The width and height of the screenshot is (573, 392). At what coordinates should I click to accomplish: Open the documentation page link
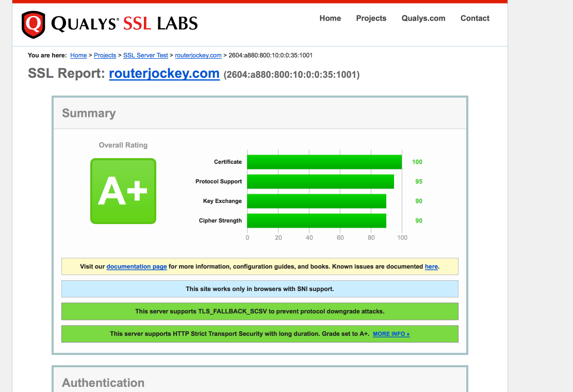click(x=137, y=266)
